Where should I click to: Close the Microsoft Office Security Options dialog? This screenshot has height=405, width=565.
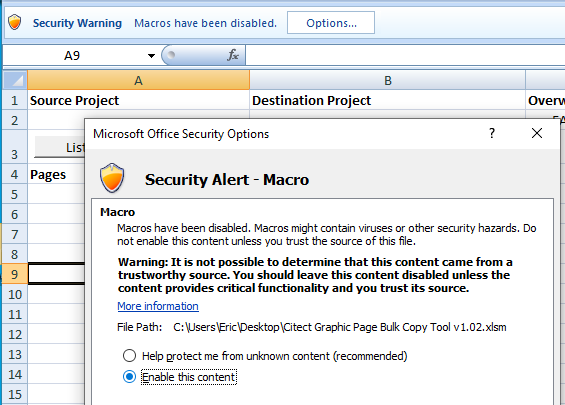(537, 133)
